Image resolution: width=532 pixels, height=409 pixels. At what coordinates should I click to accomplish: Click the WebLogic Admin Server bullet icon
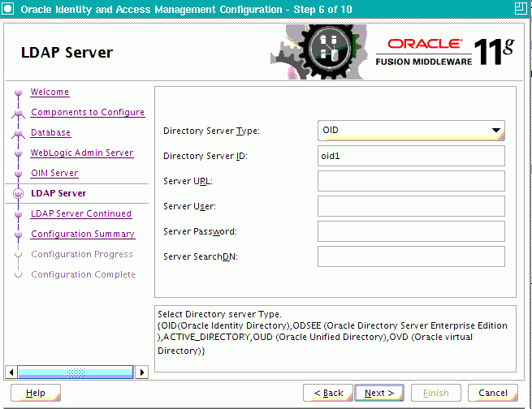point(19,153)
